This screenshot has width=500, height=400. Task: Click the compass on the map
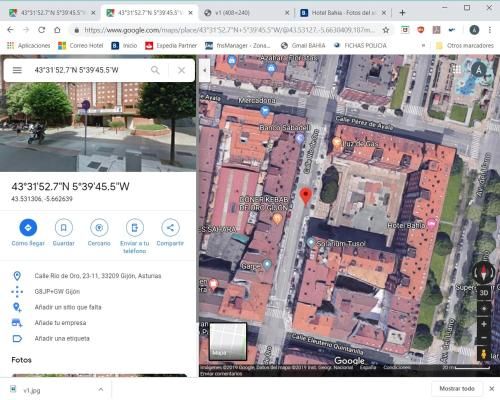(x=484, y=272)
